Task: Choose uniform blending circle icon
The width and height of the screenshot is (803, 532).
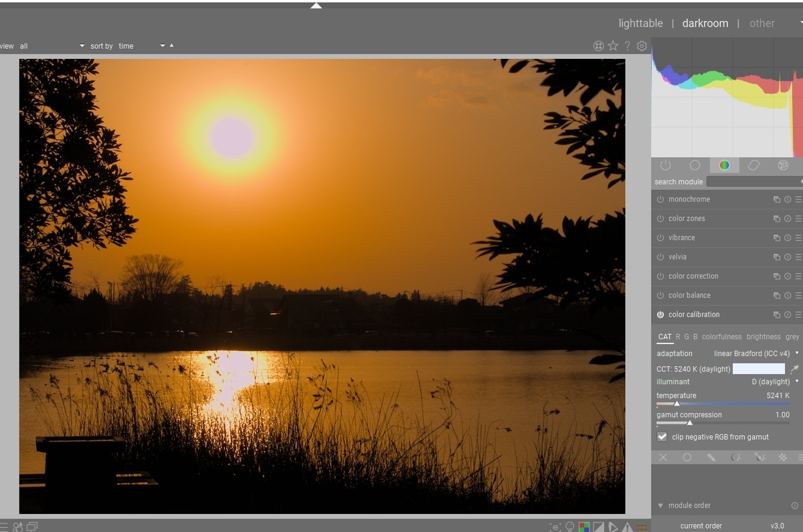Action: (x=687, y=458)
